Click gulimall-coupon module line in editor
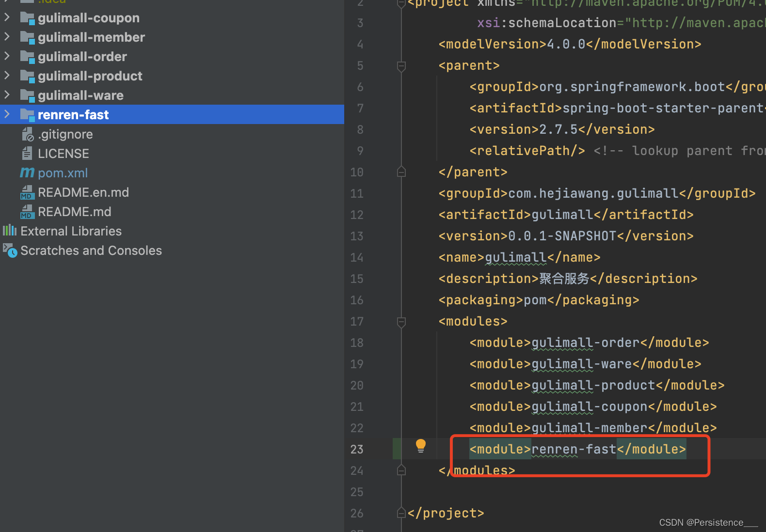 pos(593,407)
